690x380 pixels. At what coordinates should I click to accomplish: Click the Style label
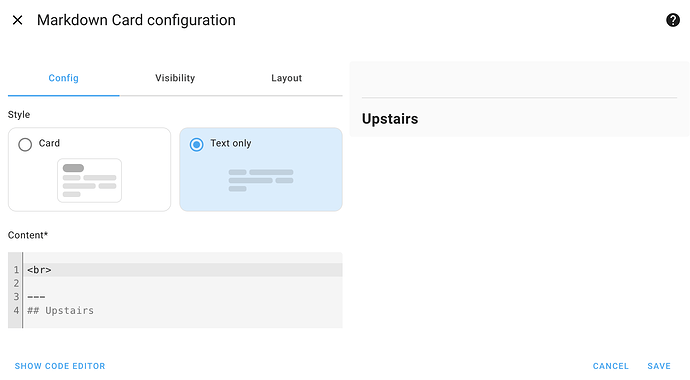(x=19, y=115)
